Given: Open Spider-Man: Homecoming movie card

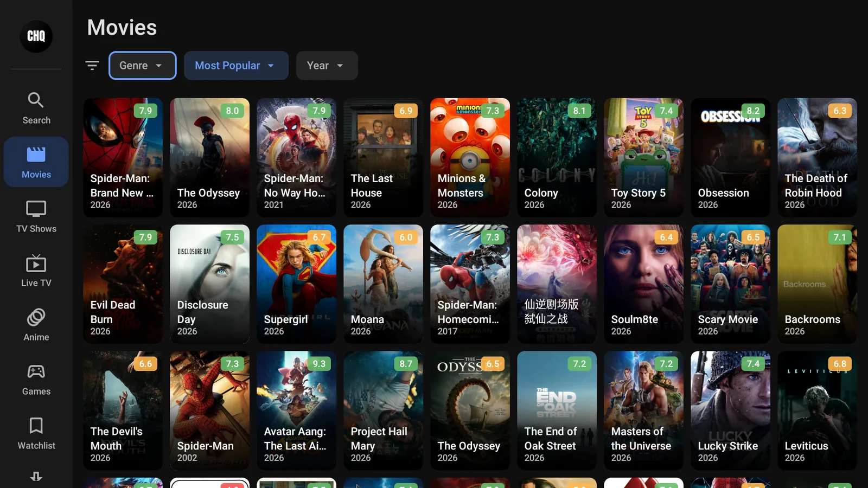Looking at the screenshot, I should click(x=470, y=284).
